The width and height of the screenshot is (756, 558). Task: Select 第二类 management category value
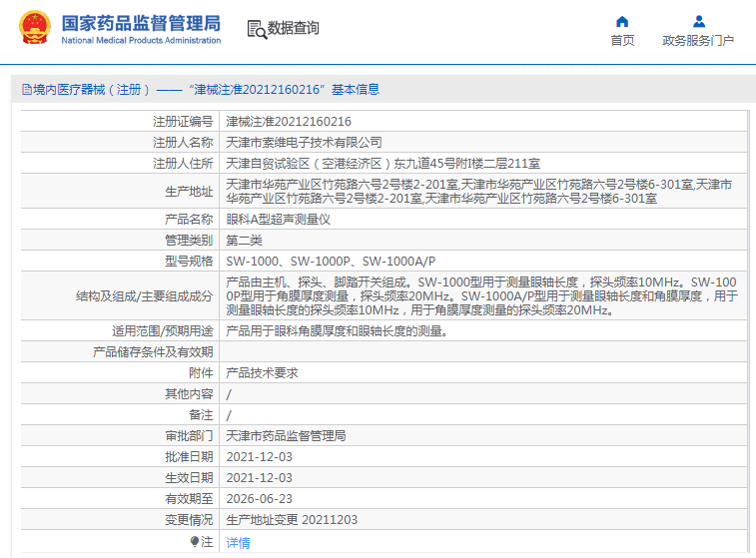[x=244, y=241]
